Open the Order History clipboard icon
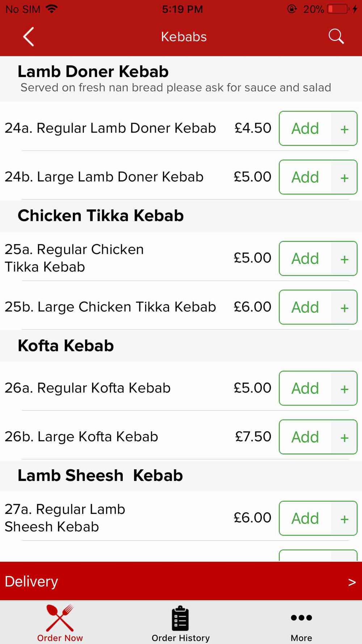Viewport: 362px width, 644px height. coord(180,618)
